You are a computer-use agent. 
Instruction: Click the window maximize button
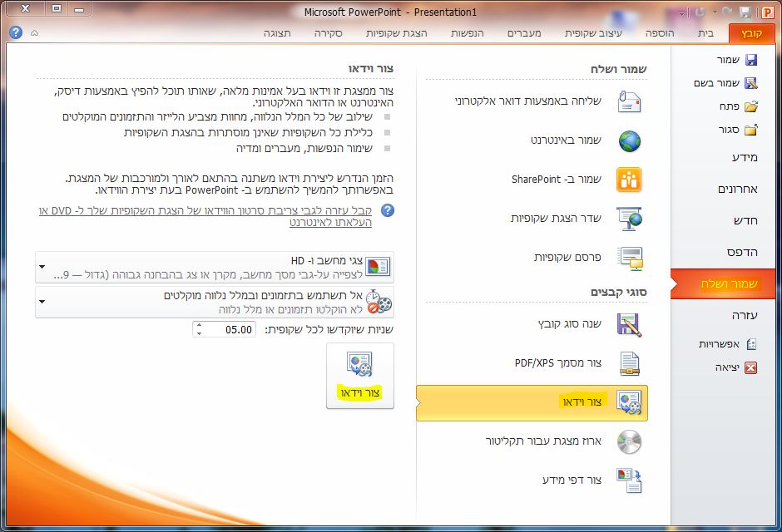click(x=57, y=8)
